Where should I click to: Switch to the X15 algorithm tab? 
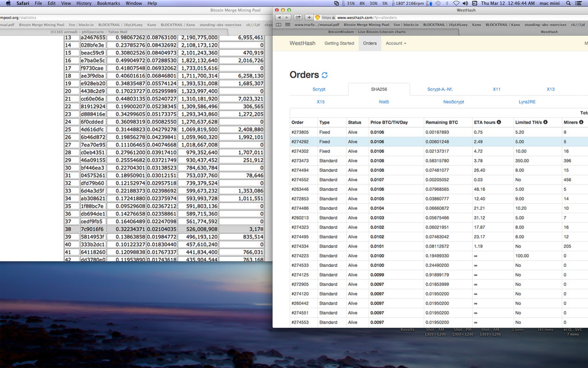pos(320,102)
